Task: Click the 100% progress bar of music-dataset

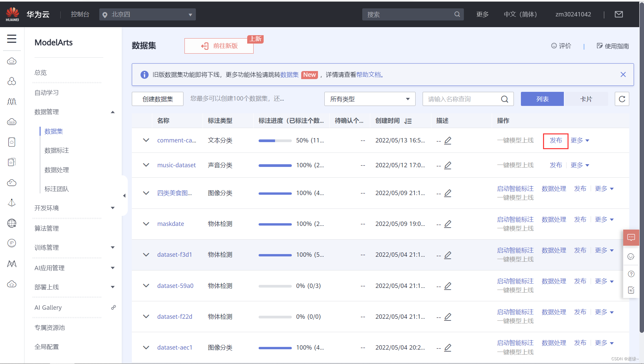Action: (275, 166)
